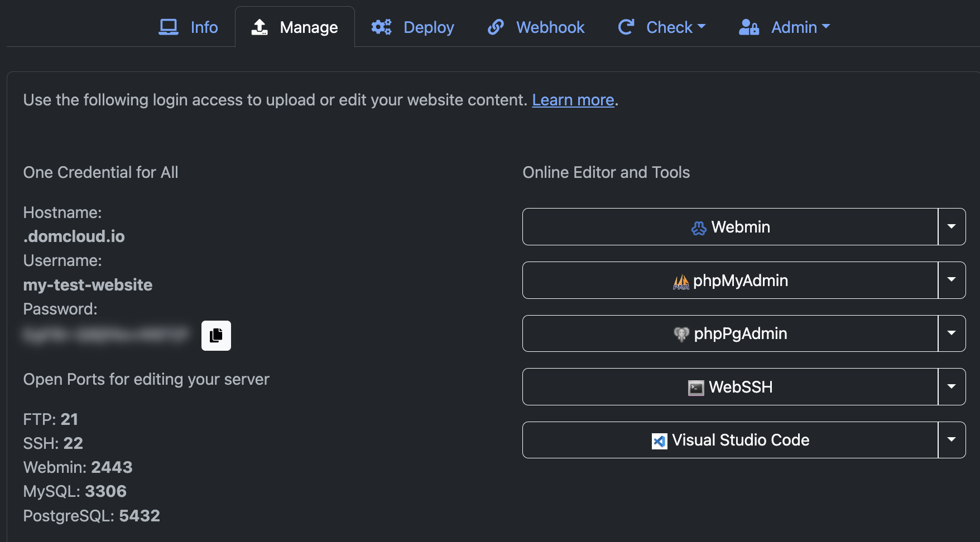Launch phpPgAdmin
The image size is (980, 542).
[x=730, y=333]
